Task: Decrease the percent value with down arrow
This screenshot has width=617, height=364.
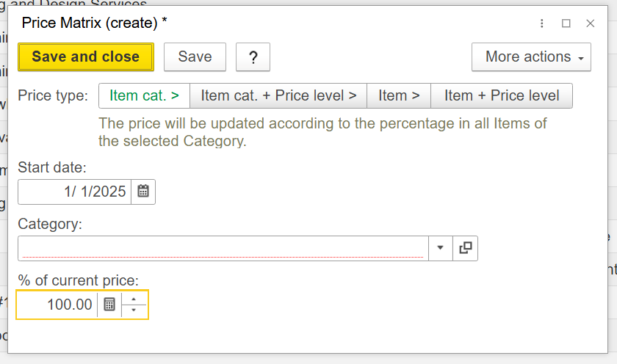Action: pyautogui.click(x=134, y=310)
